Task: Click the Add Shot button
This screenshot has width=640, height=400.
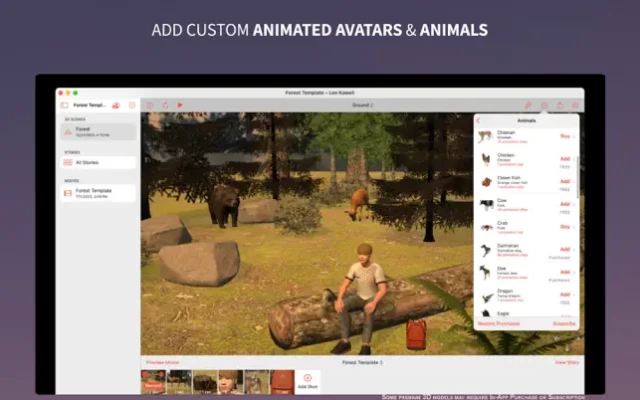Action: [307, 381]
